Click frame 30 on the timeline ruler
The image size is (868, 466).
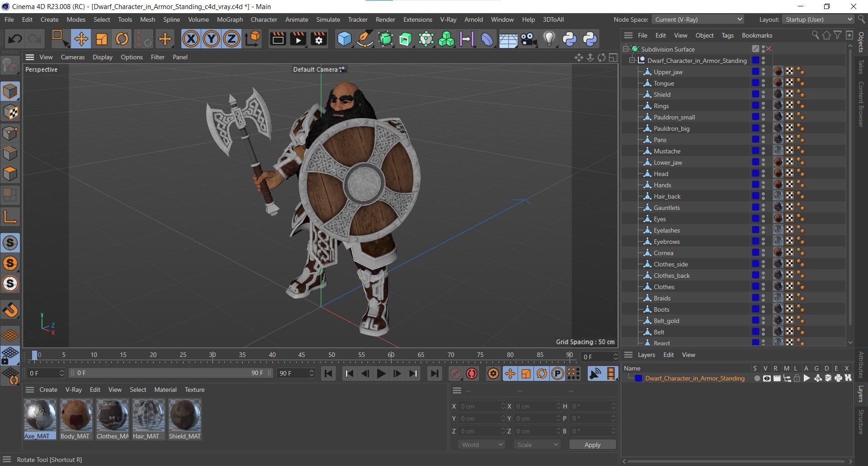pos(212,355)
